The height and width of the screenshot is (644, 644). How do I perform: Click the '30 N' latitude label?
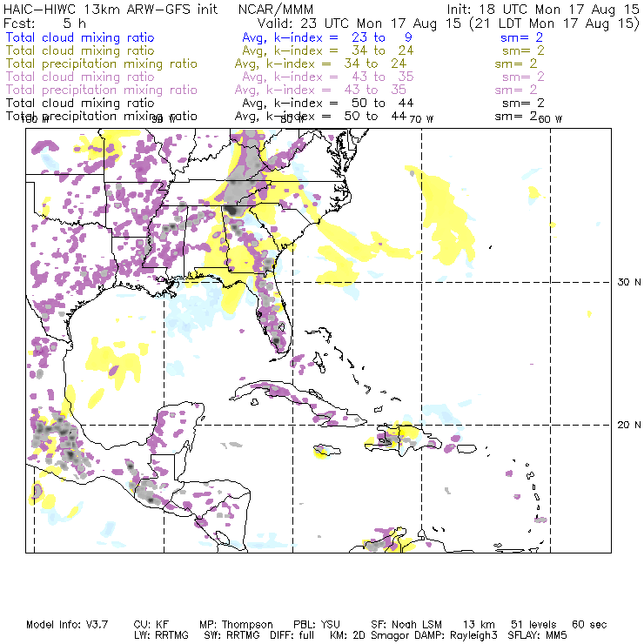629,282
